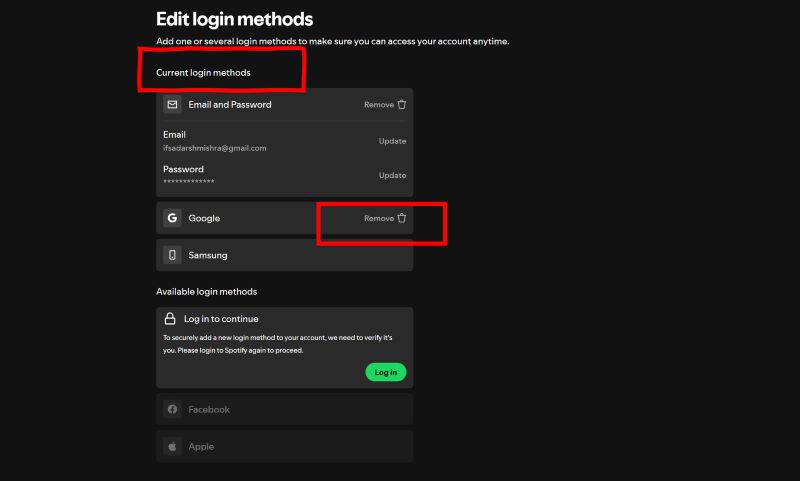
Task: Click the Log in to continue heading
Action: 221,319
